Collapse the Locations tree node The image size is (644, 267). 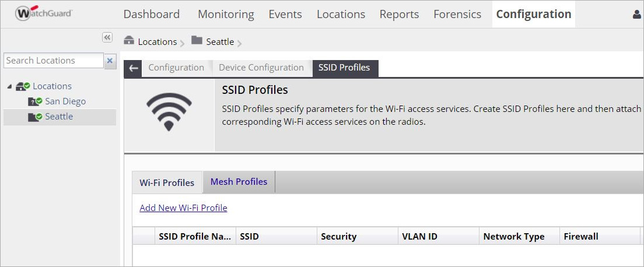9,86
